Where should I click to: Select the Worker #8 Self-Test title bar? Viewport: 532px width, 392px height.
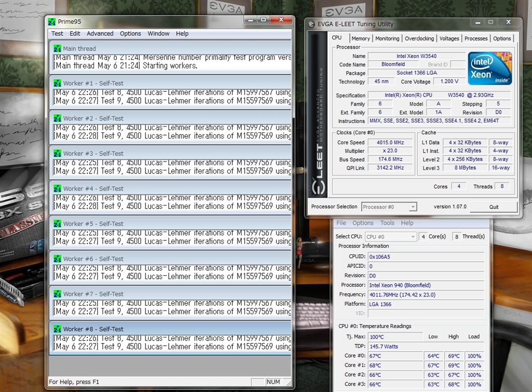click(171, 329)
